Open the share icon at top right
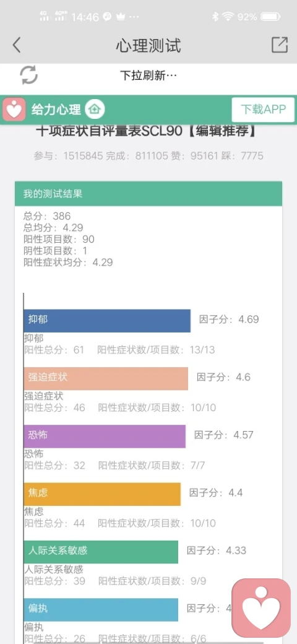The image size is (297, 644). pyautogui.click(x=280, y=45)
